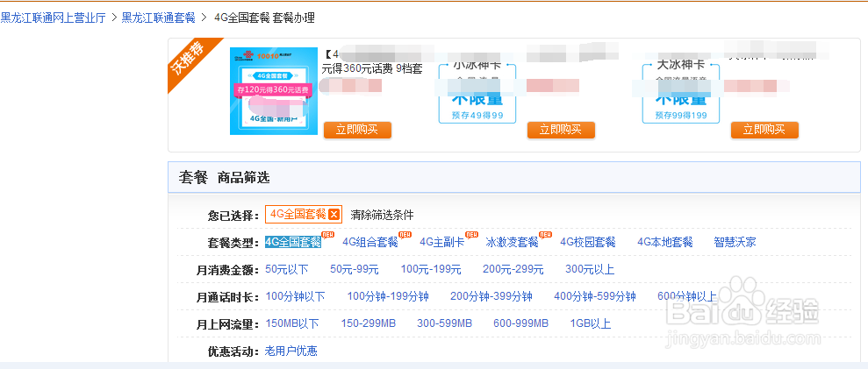Click the 商品筛选 heading text
Viewport: 868px width, 369px height.
[x=243, y=178]
